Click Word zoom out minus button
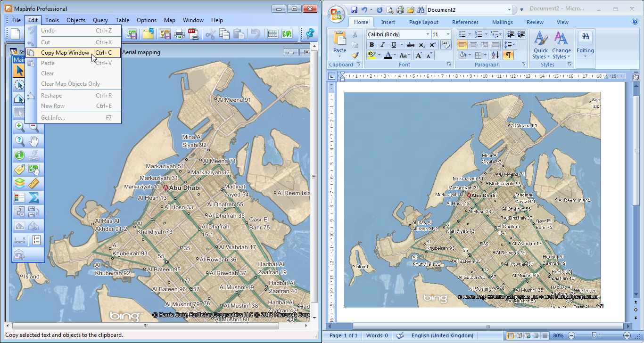 click(571, 335)
